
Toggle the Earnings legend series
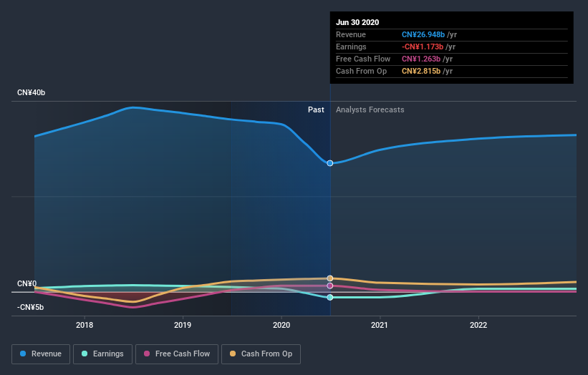pos(102,354)
